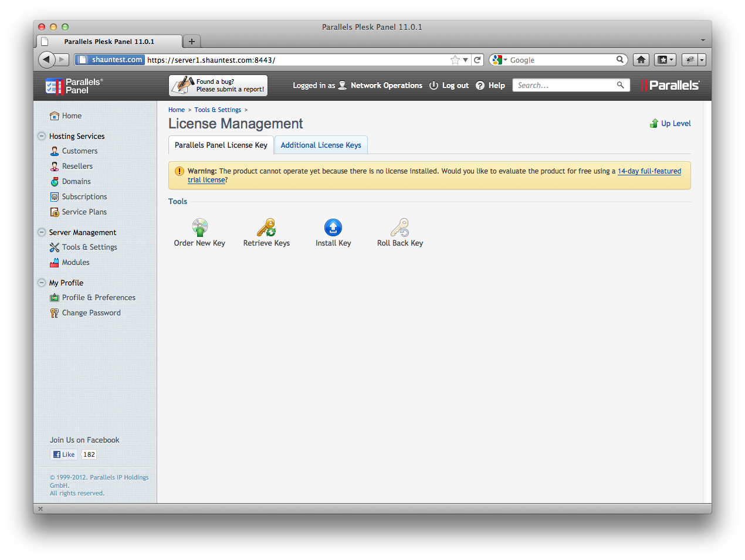Click the Facebook Like button
Image resolution: width=745 pixels, height=560 pixels.
64,454
